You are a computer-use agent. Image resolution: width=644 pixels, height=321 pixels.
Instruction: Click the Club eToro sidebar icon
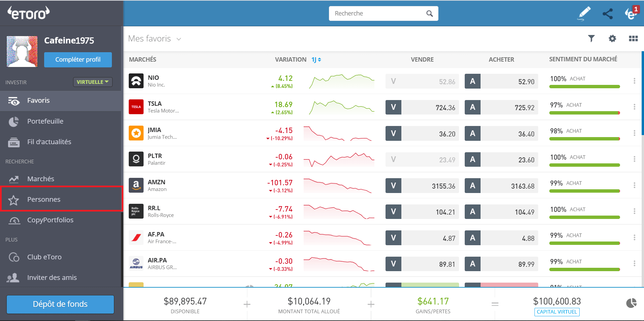pyautogui.click(x=14, y=257)
